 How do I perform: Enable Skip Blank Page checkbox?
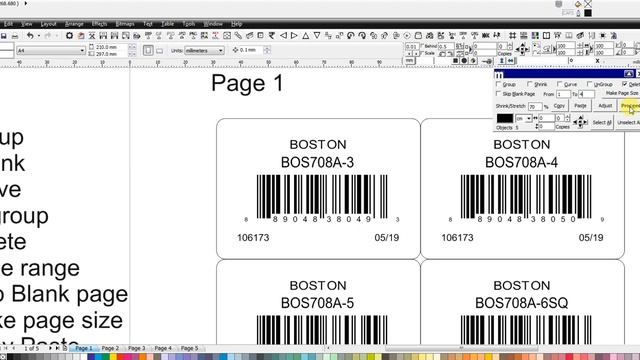click(498, 94)
